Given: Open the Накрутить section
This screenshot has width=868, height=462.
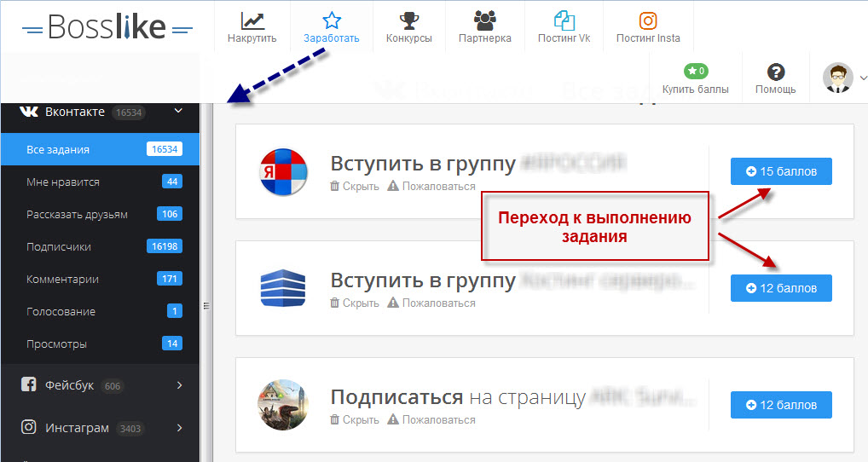Looking at the screenshot, I should pyautogui.click(x=252, y=27).
